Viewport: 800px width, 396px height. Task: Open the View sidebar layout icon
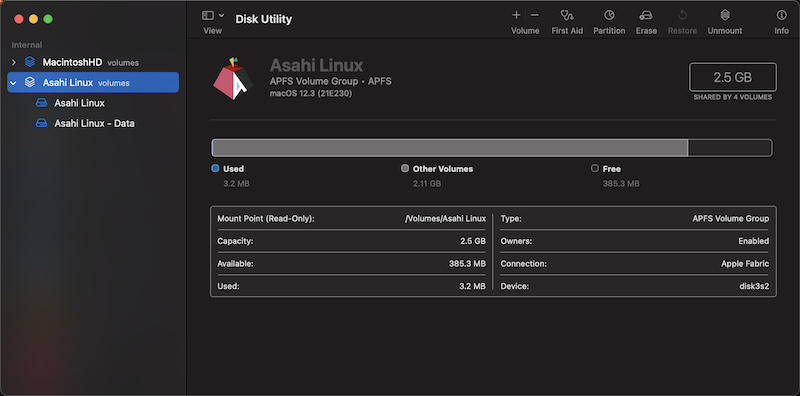(x=208, y=15)
